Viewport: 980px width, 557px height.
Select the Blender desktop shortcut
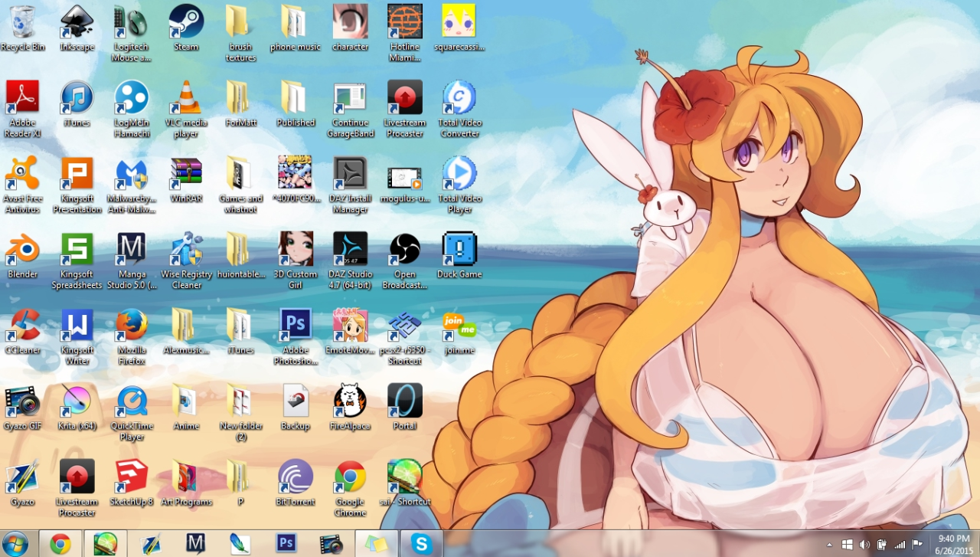(x=22, y=255)
